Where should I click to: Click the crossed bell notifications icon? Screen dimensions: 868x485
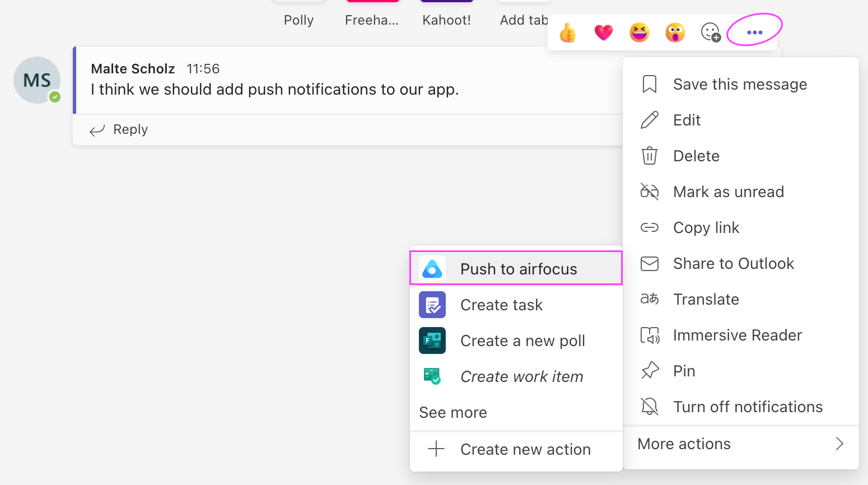650,407
